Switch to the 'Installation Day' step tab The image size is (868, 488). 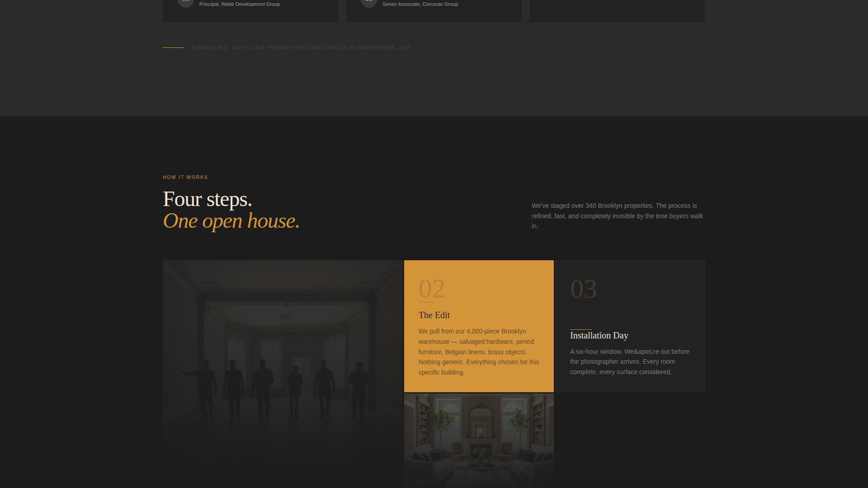coord(599,335)
